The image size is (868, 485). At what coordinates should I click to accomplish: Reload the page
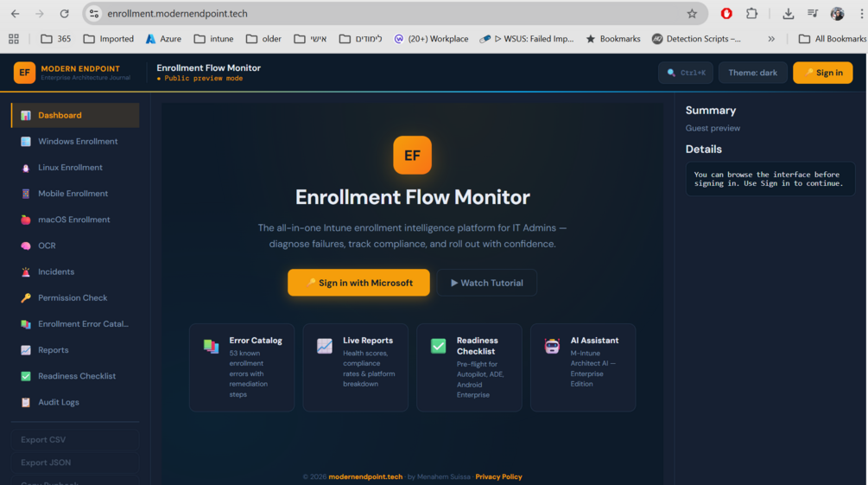[64, 14]
